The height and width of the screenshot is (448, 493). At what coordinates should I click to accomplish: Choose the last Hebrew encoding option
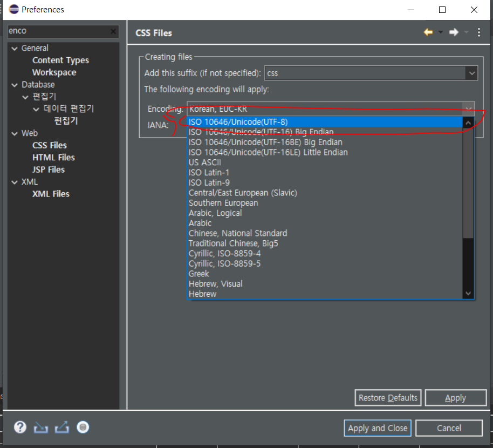[x=325, y=294]
